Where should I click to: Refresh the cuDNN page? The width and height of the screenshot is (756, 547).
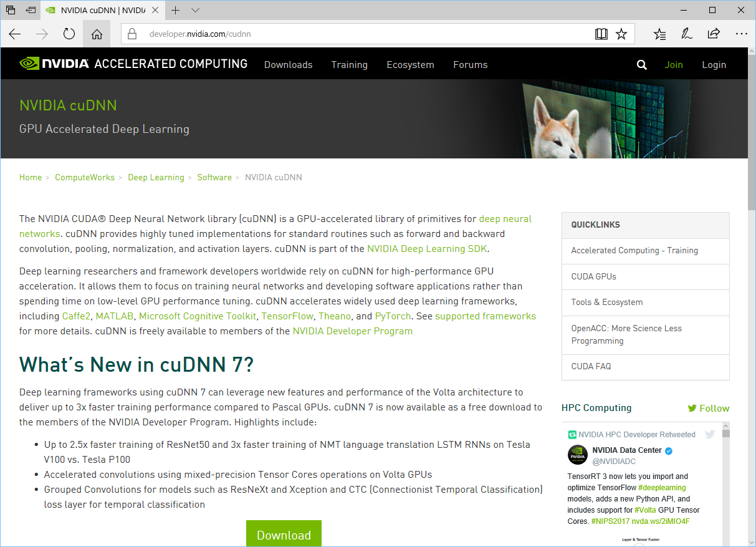pyautogui.click(x=69, y=34)
